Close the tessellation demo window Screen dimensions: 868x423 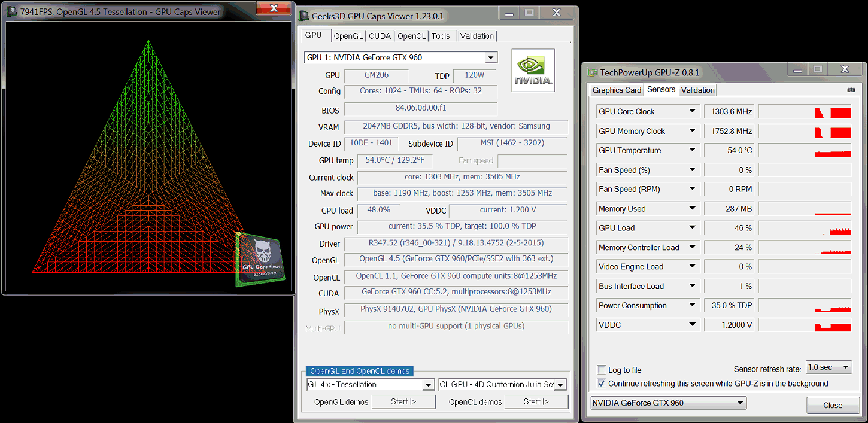(274, 8)
